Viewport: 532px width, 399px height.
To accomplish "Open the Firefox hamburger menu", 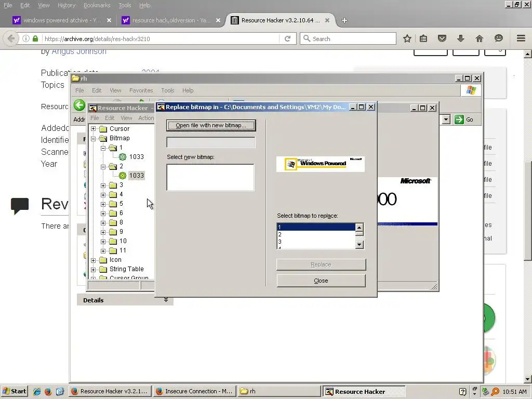I will coord(521,38).
